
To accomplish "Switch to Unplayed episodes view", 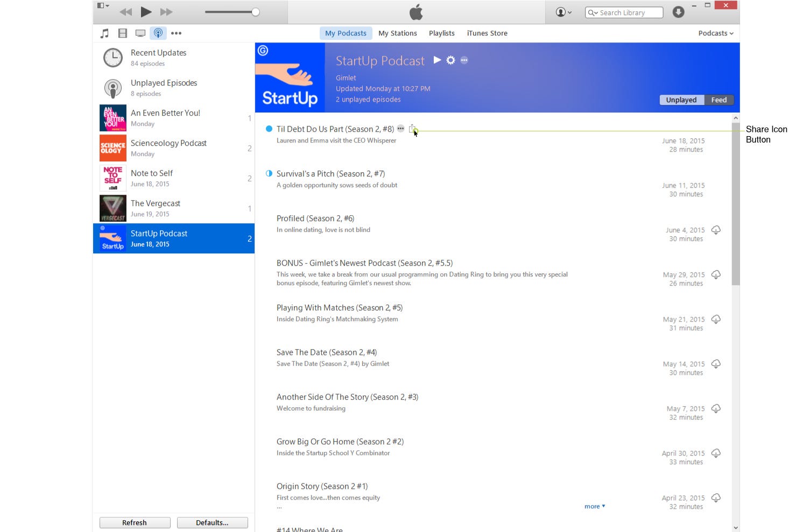I will pyautogui.click(x=681, y=100).
